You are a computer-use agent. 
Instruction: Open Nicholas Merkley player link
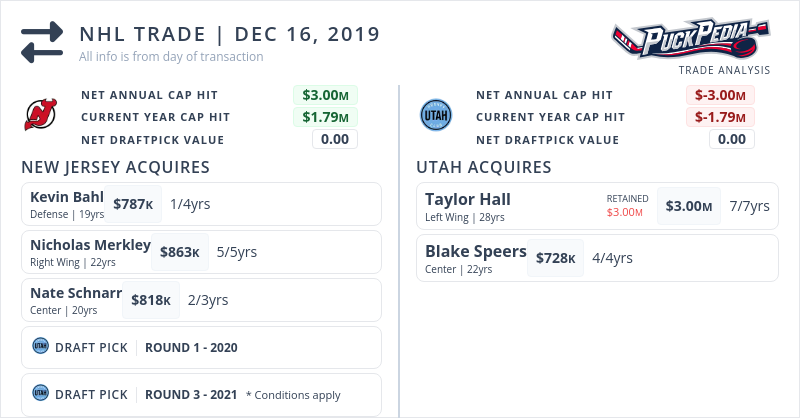tap(90, 245)
